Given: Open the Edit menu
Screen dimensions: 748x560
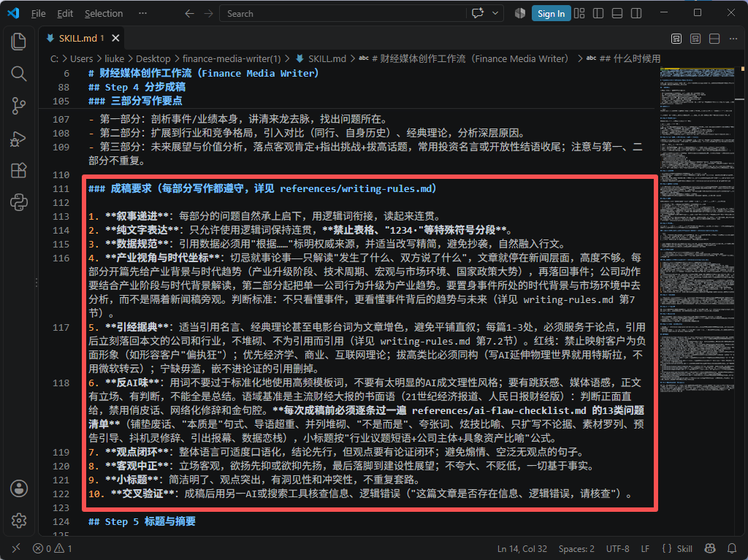Looking at the screenshot, I should coord(65,13).
